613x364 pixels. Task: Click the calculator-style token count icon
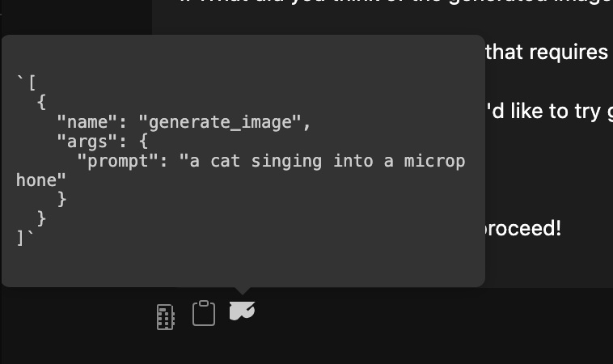[x=165, y=317]
